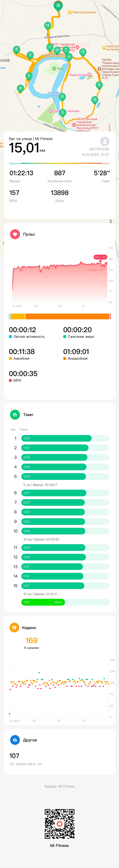Click the orange Каденс footsteps icon
119x868 pixels.
[14, 627]
